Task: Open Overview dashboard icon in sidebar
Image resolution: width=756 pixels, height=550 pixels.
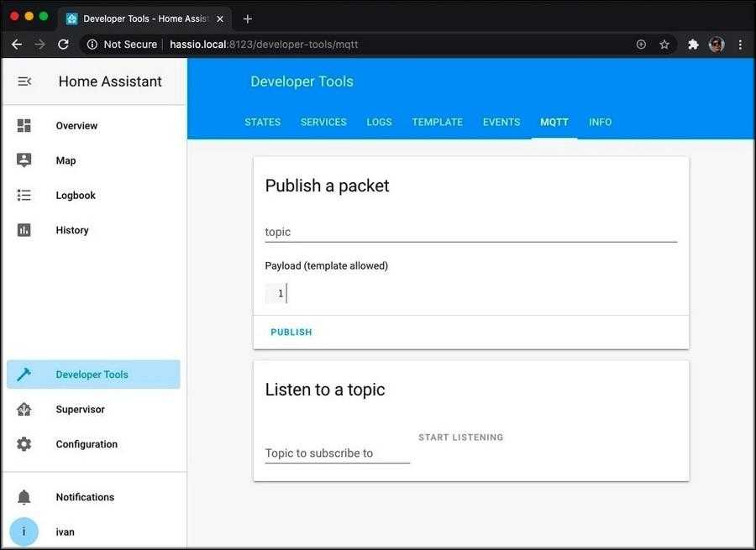Action: [24, 126]
